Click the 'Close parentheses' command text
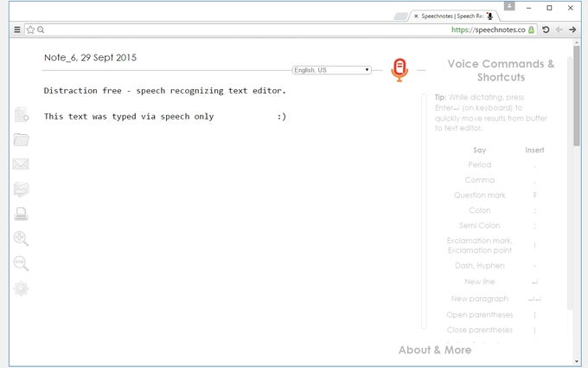The image size is (588, 368). tap(480, 330)
